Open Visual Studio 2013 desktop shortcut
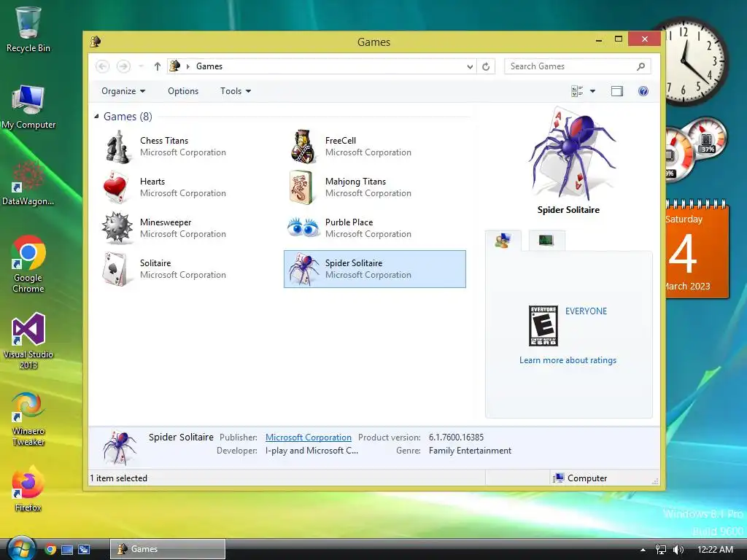The height and width of the screenshot is (560, 747). click(28, 341)
